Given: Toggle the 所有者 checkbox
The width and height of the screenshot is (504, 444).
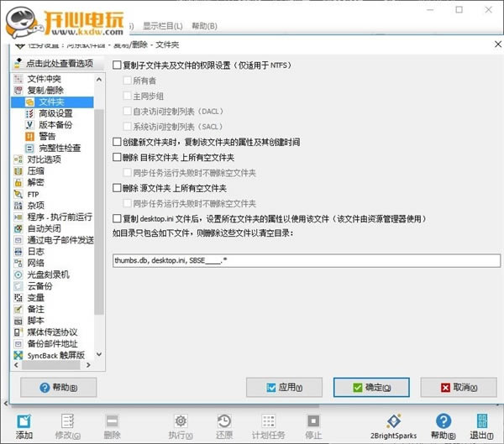Looking at the screenshot, I should tap(128, 81).
